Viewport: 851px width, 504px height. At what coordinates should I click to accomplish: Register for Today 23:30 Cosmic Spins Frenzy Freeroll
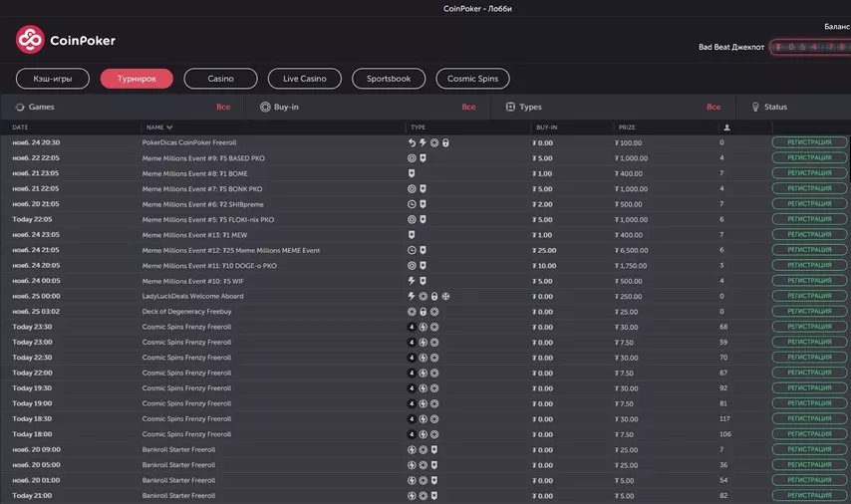click(809, 327)
